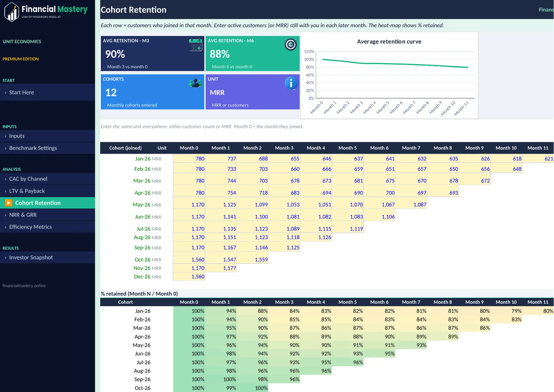Click the Cohort Retention page title
This screenshot has width=554, height=392.
click(134, 10)
